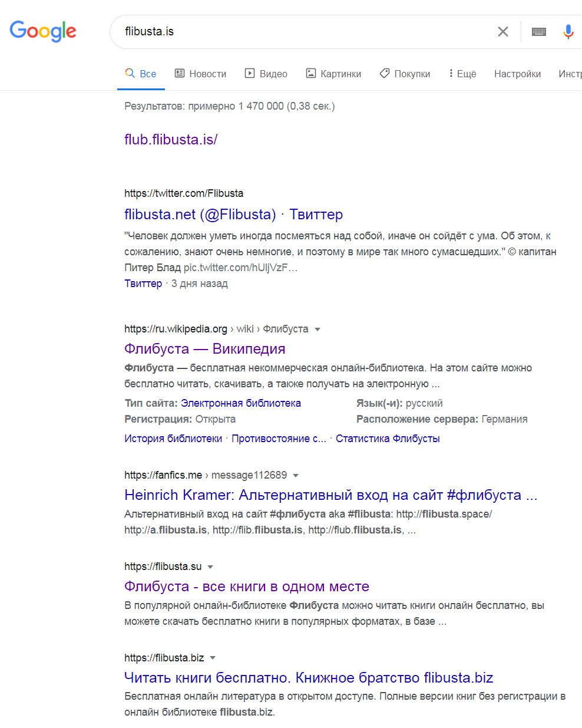Click the Регистрация: Открыта text
582x728 pixels.
pyautogui.click(x=180, y=419)
